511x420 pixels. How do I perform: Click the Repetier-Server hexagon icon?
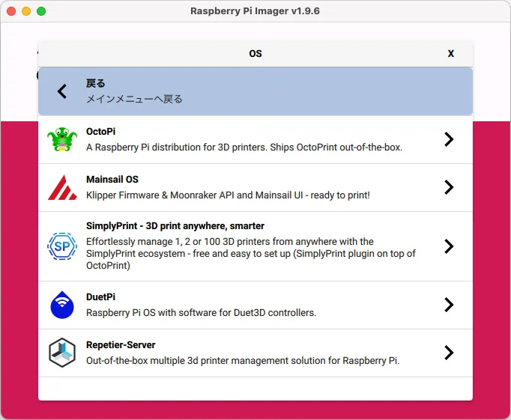[x=62, y=353]
